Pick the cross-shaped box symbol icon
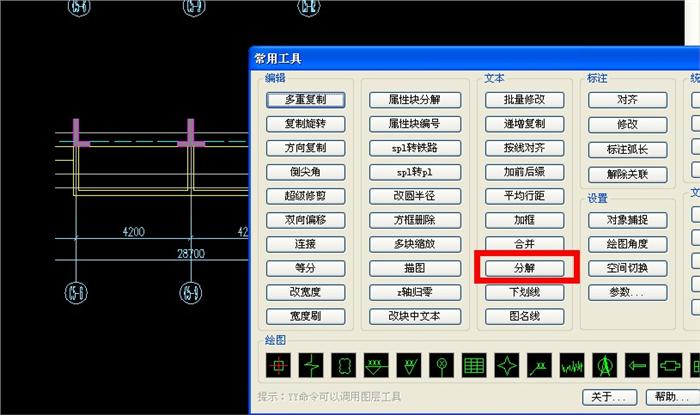The height and width of the screenshot is (415, 700). coord(670,365)
